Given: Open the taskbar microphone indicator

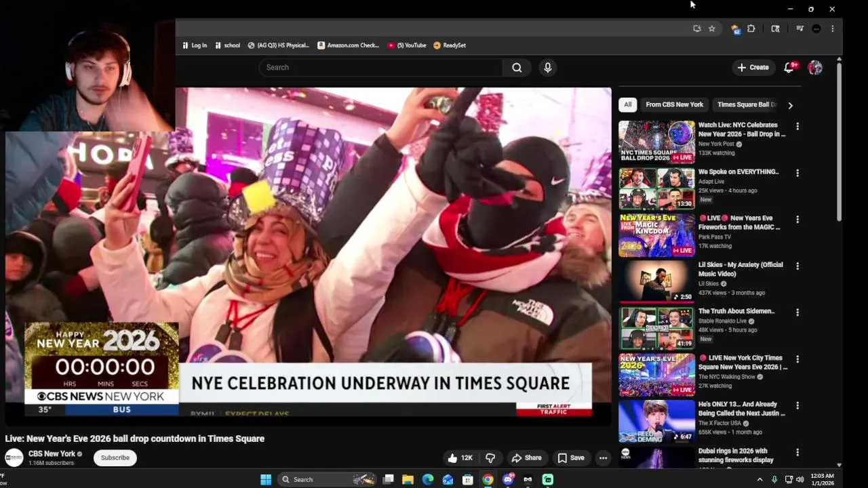Looking at the screenshot, I should pos(774,480).
